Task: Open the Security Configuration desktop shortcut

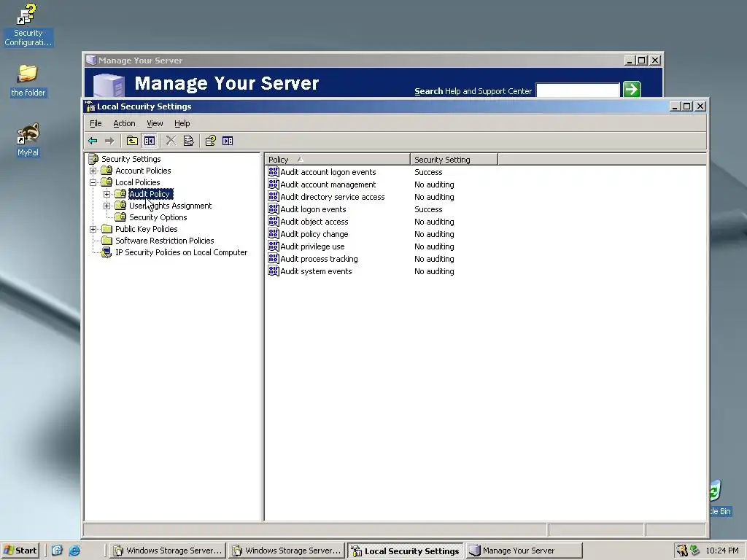Action: tap(28, 26)
